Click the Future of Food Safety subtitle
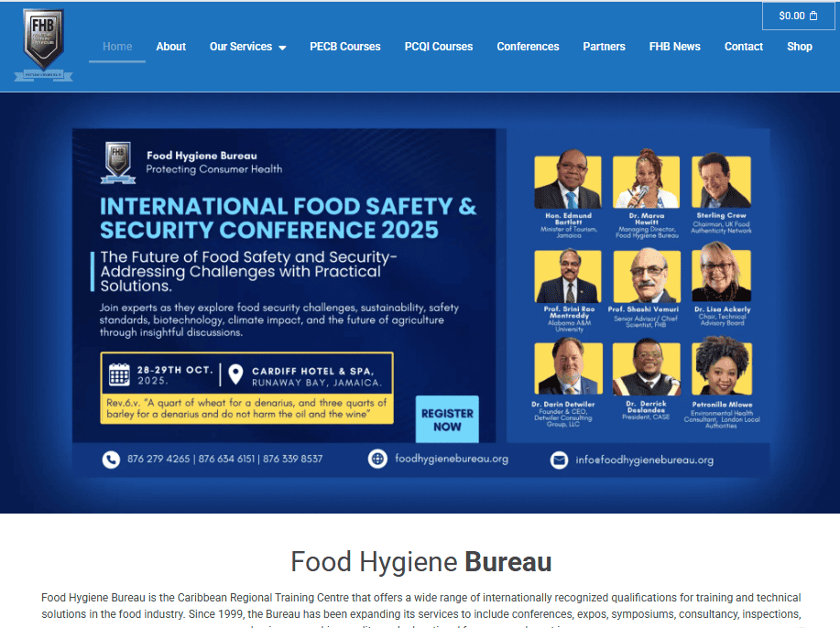The width and height of the screenshot is (840, 628). [x=248, y=271]
